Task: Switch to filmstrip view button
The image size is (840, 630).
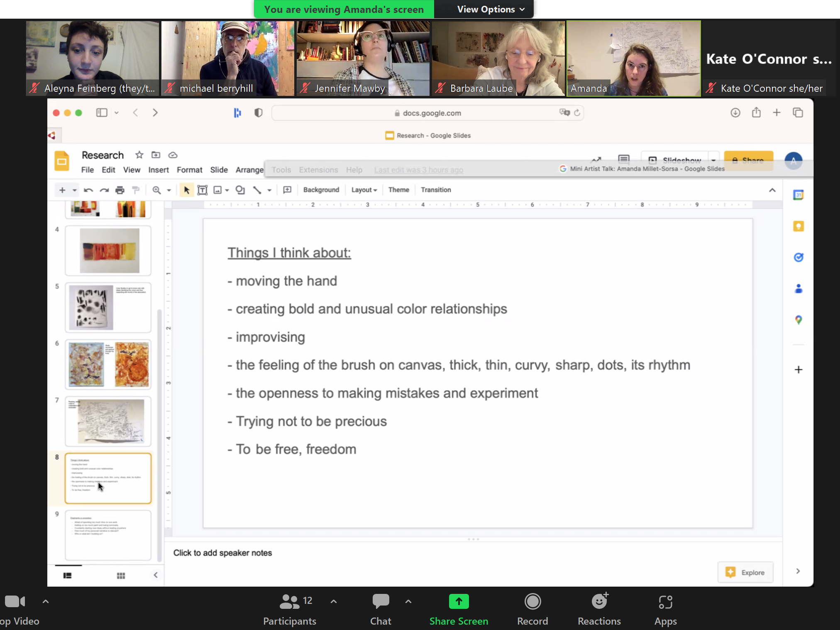Action: [x=67, y=576]
